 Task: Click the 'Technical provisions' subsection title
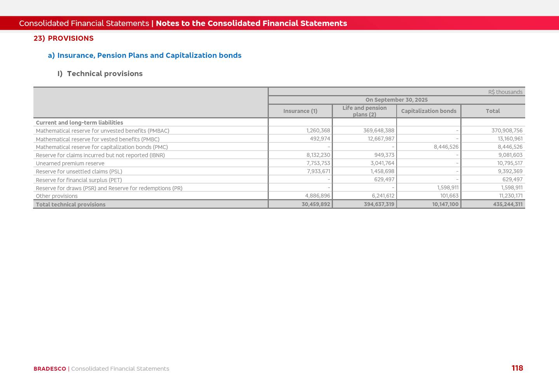click(104, 74)
